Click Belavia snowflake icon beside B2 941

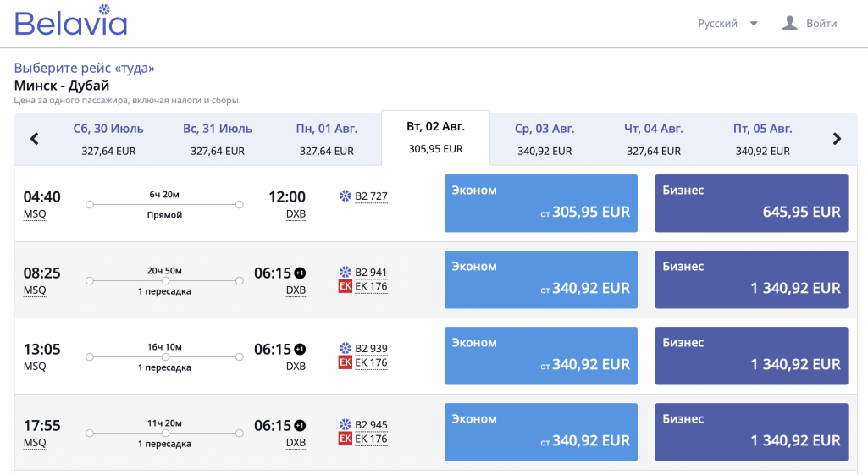346,272
